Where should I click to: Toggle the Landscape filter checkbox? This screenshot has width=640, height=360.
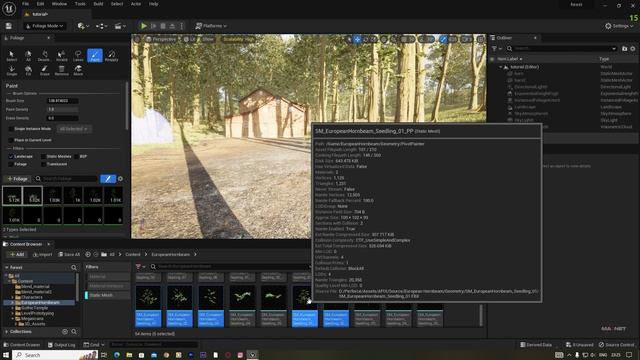click(x=11, y=156)
